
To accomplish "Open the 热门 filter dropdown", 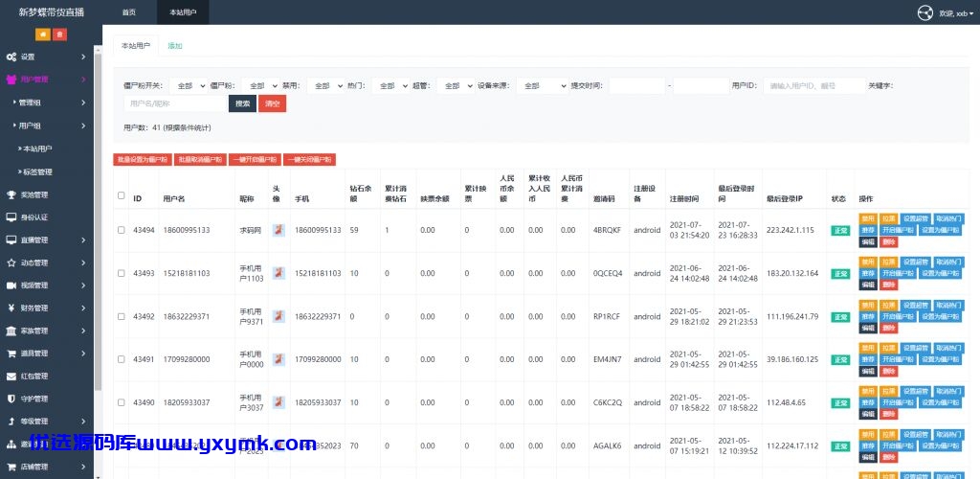I will point(390,85).
